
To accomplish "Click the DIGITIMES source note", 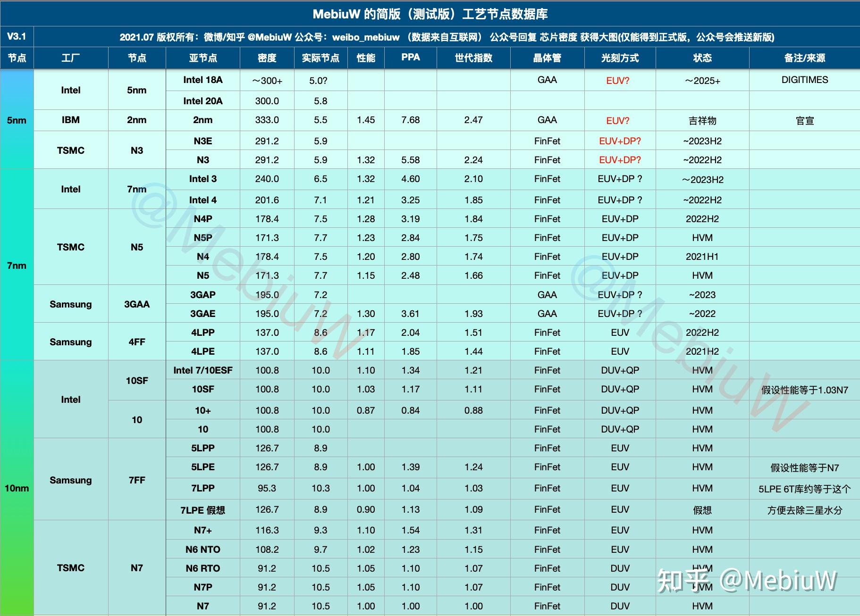I will [804, 79].
